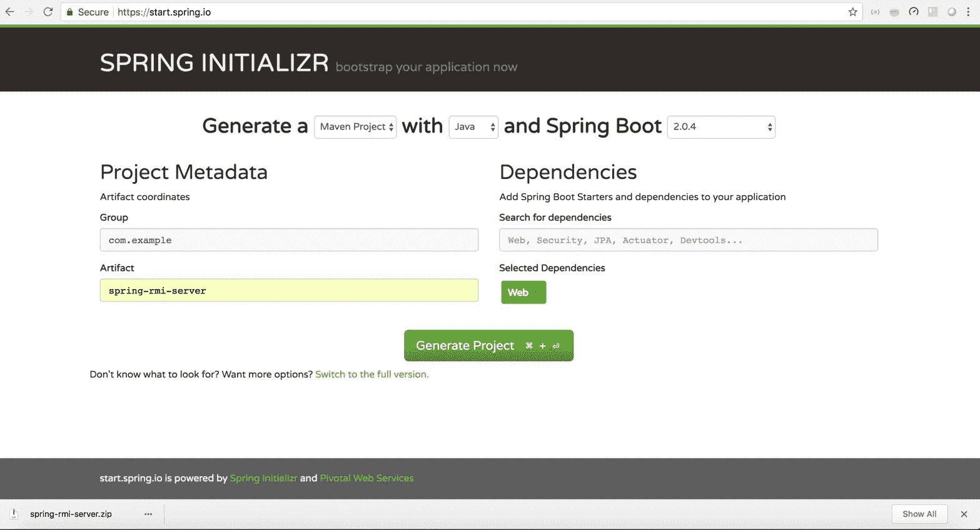Open the Spring Initializr footer link
The image size is (980, 530).
(263, 478)
